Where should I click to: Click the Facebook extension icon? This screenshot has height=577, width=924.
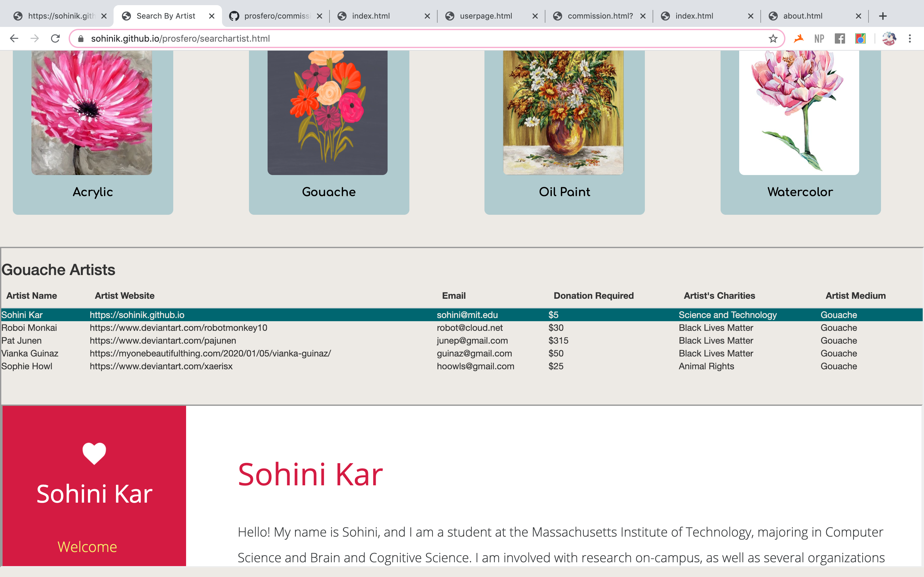click(x=840, y=38)
